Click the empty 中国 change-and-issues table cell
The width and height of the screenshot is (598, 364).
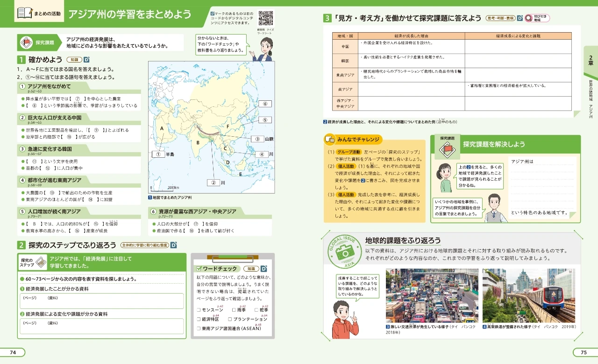coord(518,47)
